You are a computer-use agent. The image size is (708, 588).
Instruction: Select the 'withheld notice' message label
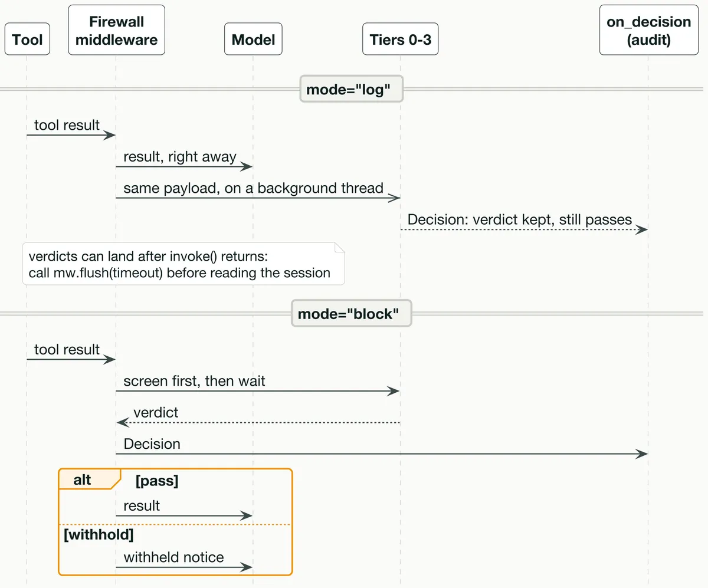coord(173,557)
